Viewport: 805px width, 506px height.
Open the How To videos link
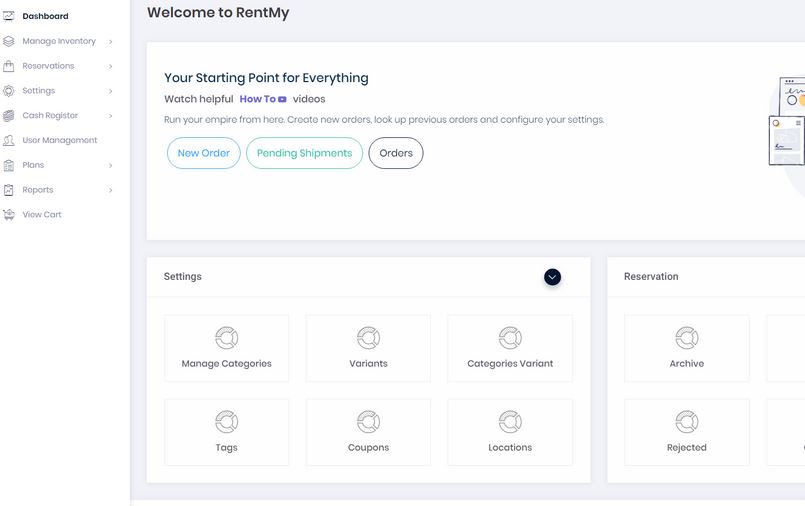[263, 99]
